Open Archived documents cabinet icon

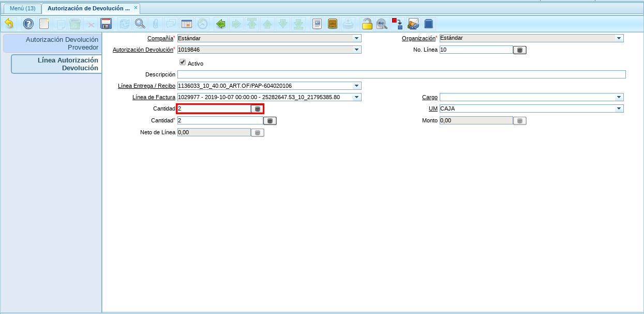tap(333, 24)
